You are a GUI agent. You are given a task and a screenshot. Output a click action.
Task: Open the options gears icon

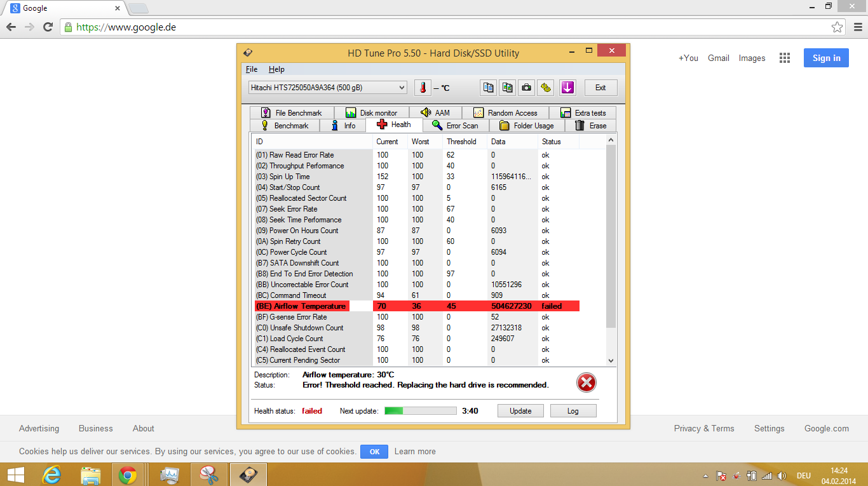(545, 88)
